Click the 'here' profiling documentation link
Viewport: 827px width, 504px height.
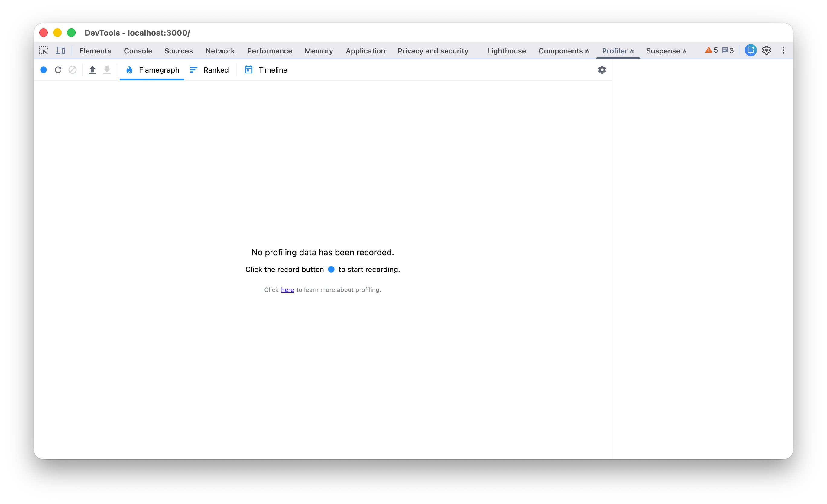287,290
